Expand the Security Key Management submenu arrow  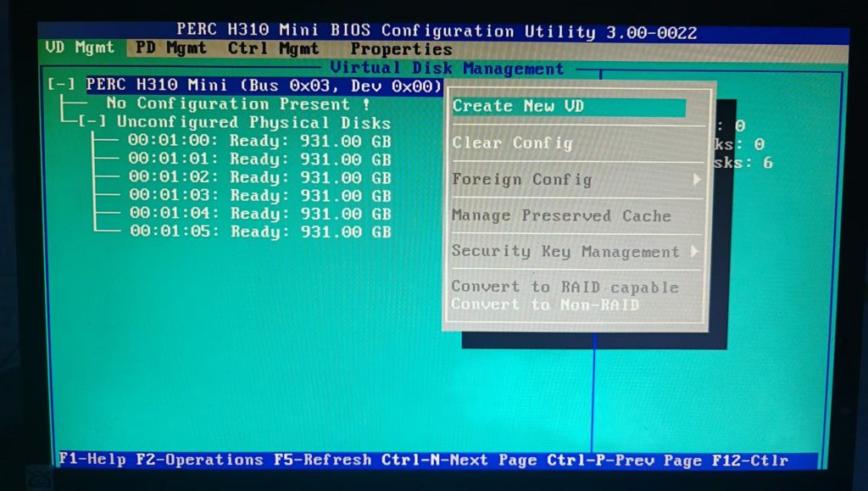point(694,252)
